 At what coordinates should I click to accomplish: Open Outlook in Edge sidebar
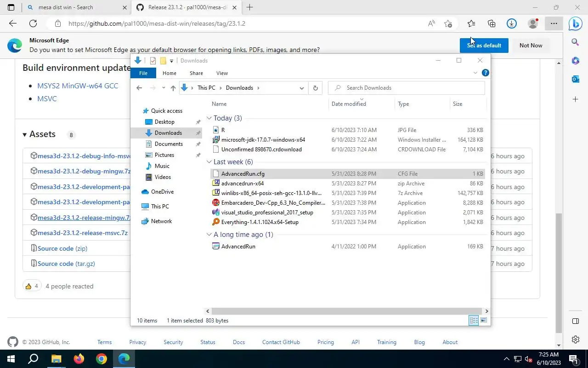(575, 79)
